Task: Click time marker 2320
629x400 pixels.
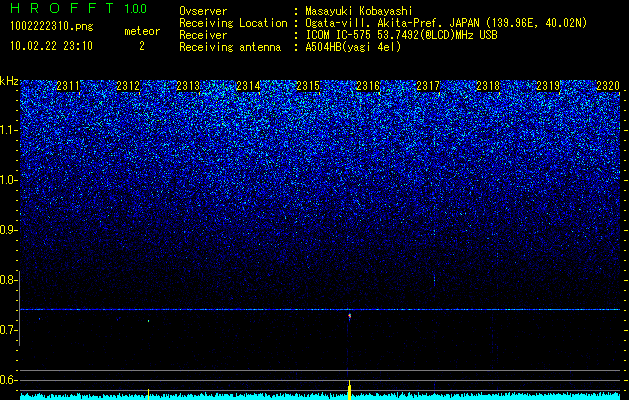Action: click(x=608, y=86)
